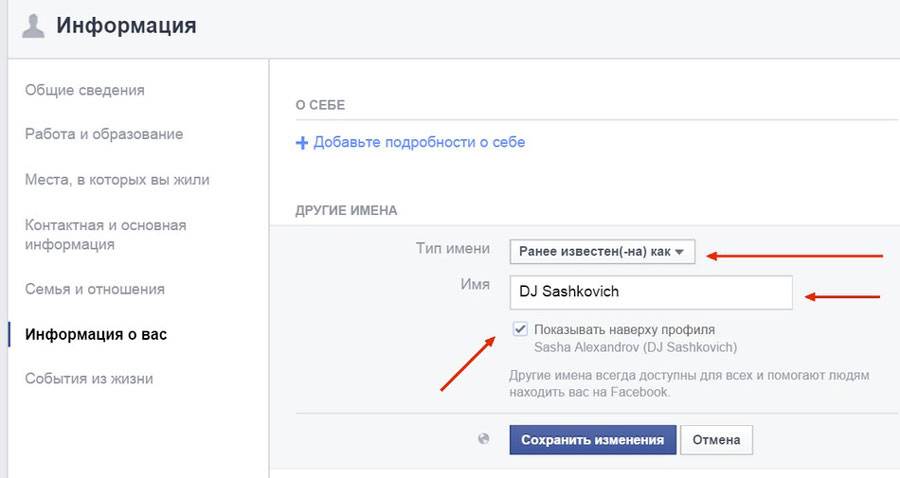
Task: Toggle the Показывать наверху профиля checkbox
Action: [x=518, y=329]
